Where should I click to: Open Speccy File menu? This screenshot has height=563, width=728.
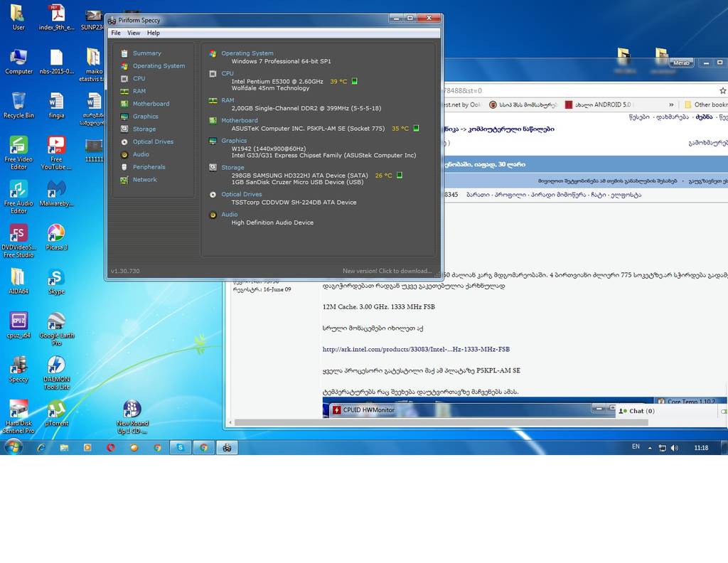click(x=116, y=33)
